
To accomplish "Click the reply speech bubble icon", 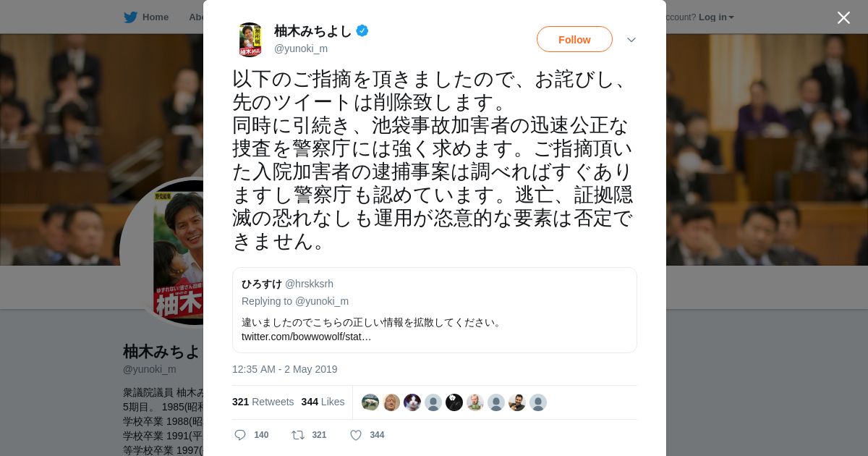I will click(240, 435).
